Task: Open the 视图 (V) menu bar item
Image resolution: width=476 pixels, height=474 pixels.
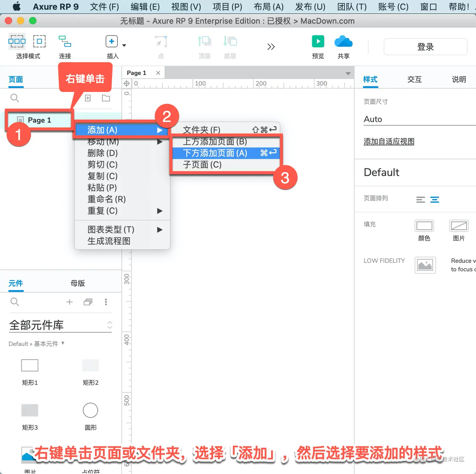Action: point(186,7)
